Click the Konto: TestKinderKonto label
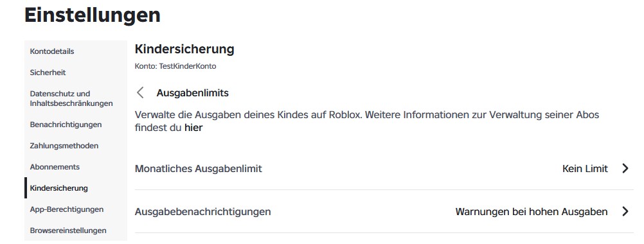Viewport: 644px width, 244px height. pos(175,66)
